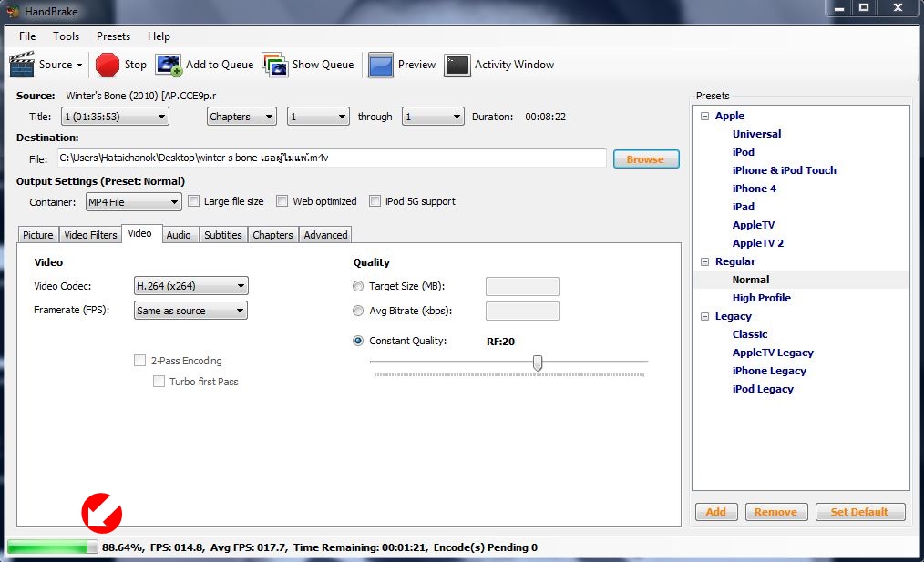
Task: Open the Framerate Same as source dropdown
Action: (191, 310)
